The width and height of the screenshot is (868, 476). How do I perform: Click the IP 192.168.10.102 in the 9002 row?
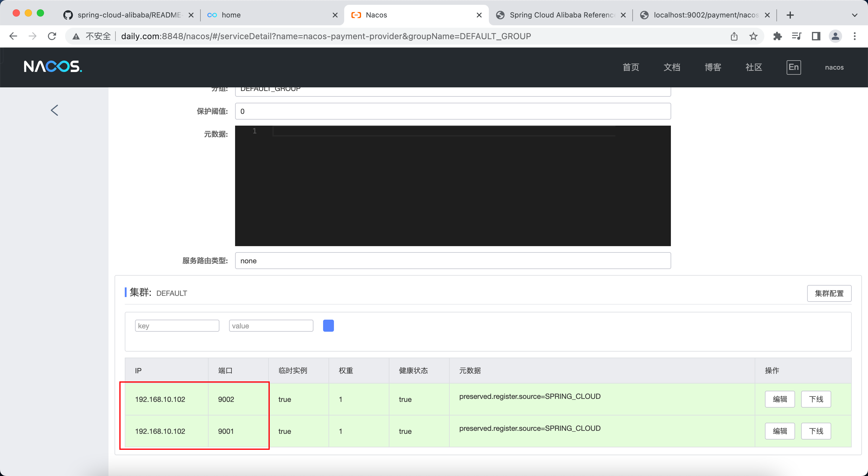pos(160,399)
